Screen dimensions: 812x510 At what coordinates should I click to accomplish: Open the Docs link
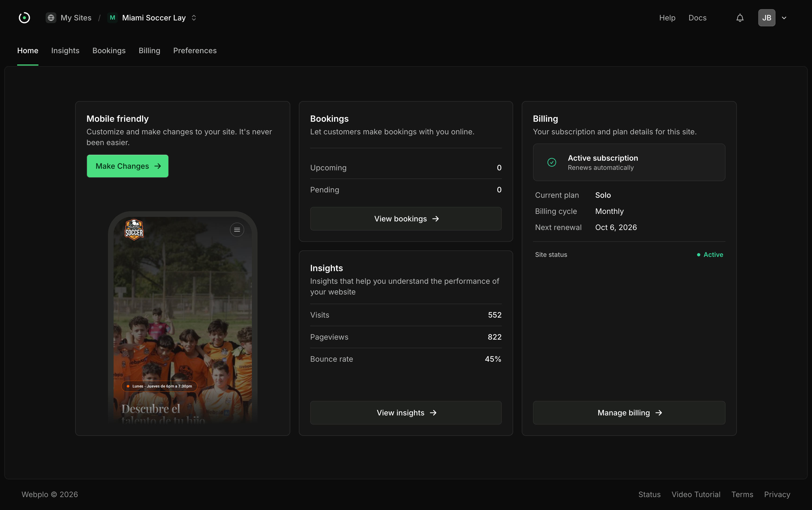(697, 17)
